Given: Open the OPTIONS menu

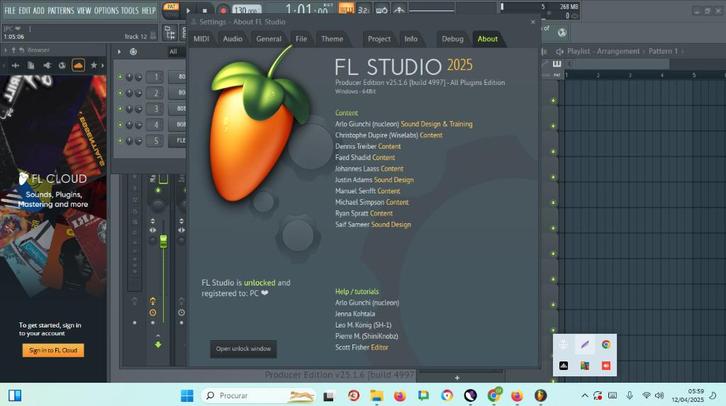Looking at the screenshot, I should point(106,10).
